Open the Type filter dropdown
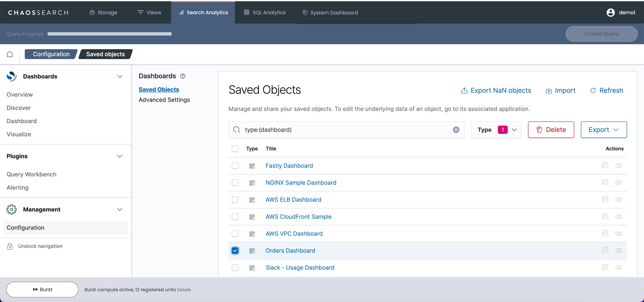Screen dimensions: 644x302 (496, 130)
